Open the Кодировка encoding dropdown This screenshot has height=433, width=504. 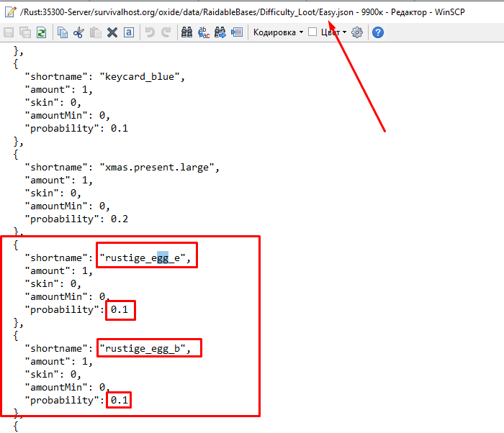point(279,32)
